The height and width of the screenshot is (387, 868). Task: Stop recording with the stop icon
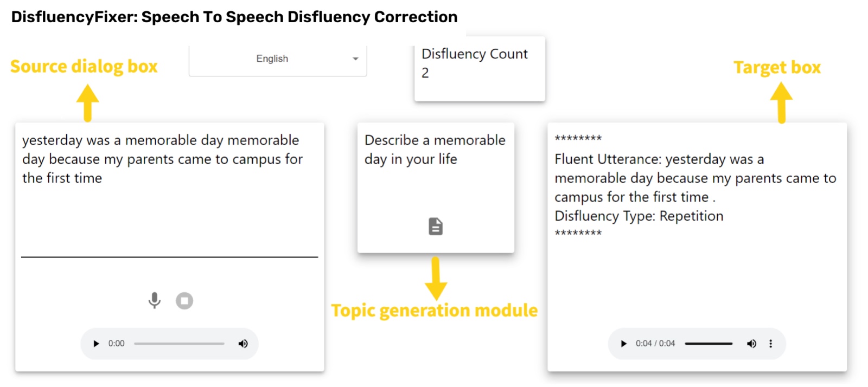(184, 300)
